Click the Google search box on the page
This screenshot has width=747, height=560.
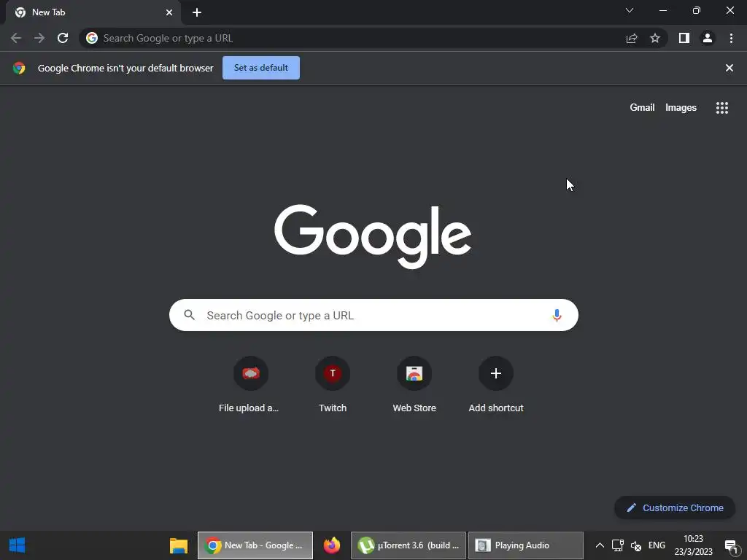[373, 315]
